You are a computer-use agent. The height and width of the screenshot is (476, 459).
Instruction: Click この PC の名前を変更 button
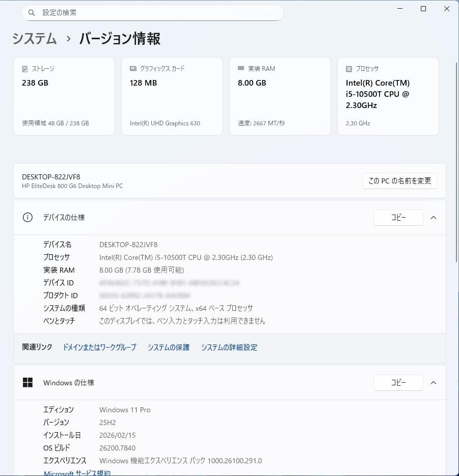[400, 181]
